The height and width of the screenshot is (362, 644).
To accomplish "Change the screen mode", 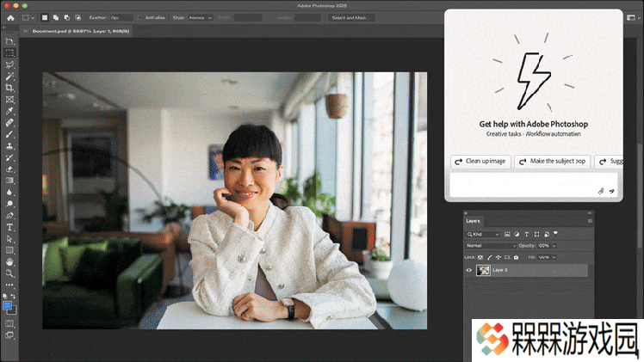I will click(9, 335).
